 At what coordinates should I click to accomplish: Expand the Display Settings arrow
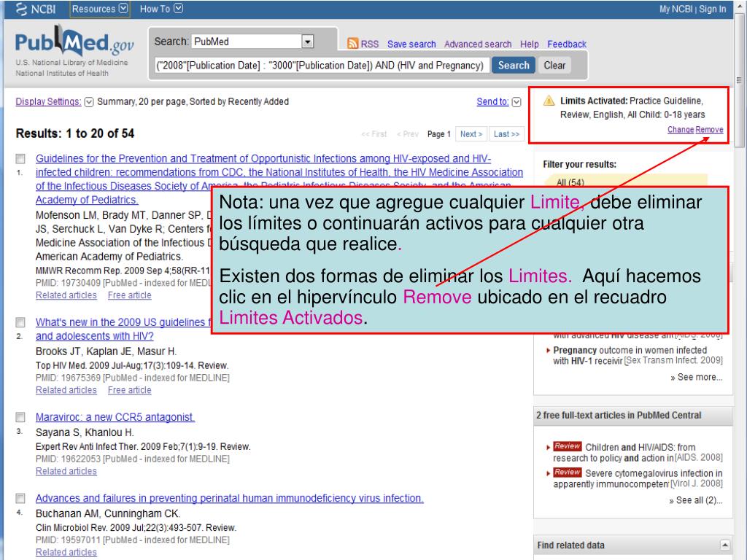[x=88, y=102]
